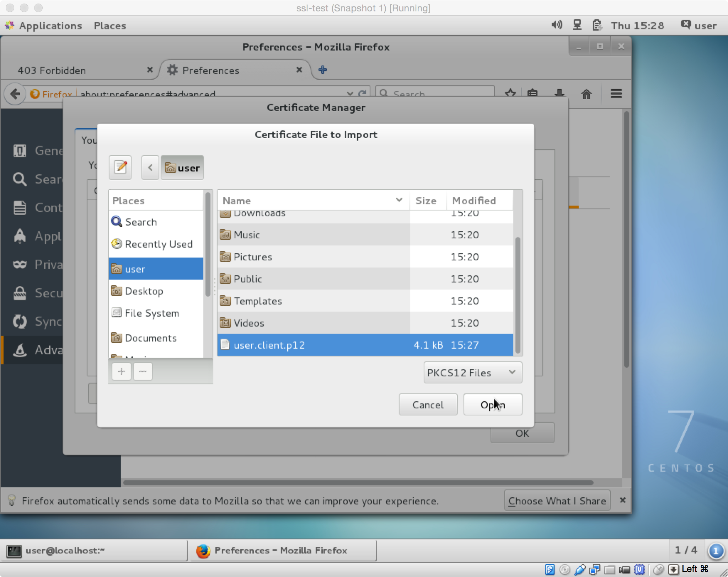Click the network status icon
This screenshot has height=577, width=728.
pyautogui.click(x=577, y=25)
